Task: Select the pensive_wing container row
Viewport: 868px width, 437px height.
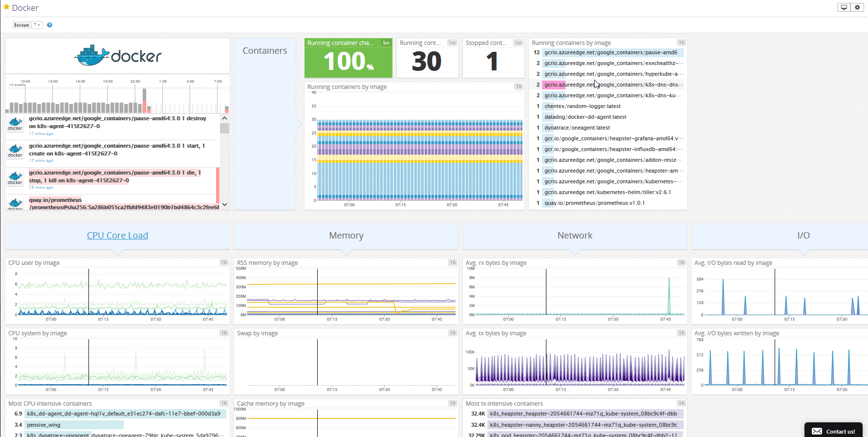Action: tap(116, 425)
